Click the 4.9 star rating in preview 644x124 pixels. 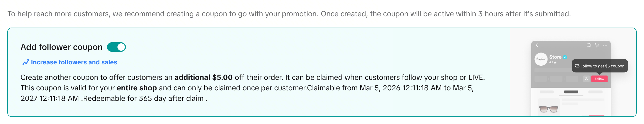click(553, 63)
